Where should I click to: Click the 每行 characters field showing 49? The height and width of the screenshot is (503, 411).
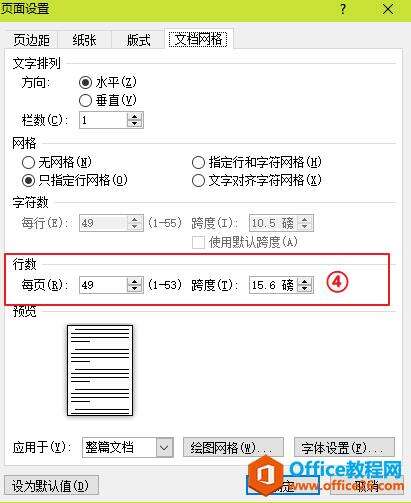(103, 223)
